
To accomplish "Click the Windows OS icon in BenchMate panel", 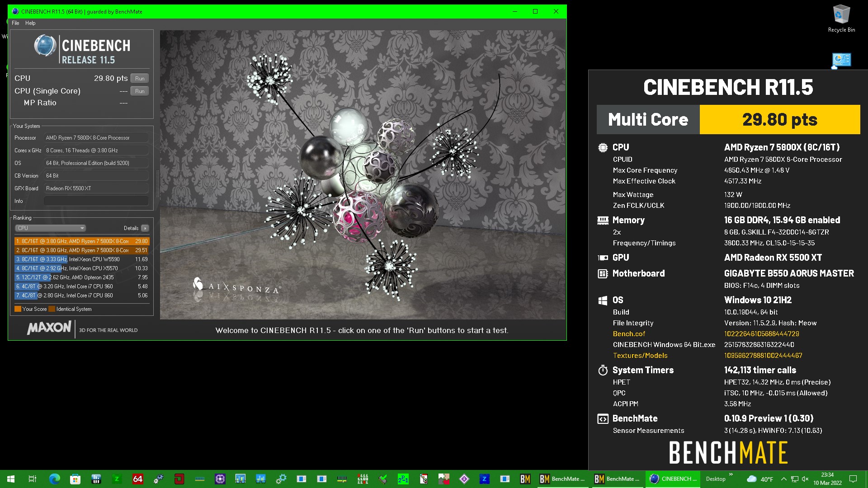I will point(603,300).
